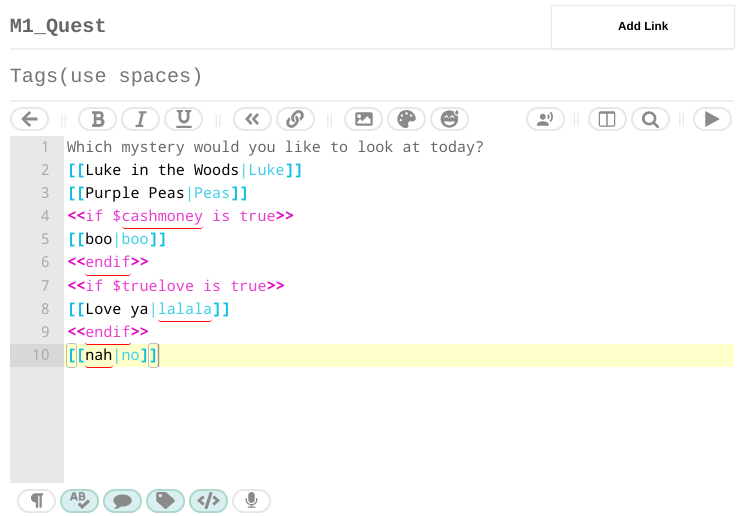The height and width of the screenshot is (516, 749).
Task: Click line number 1 in gutter
Action: point(45,147)
